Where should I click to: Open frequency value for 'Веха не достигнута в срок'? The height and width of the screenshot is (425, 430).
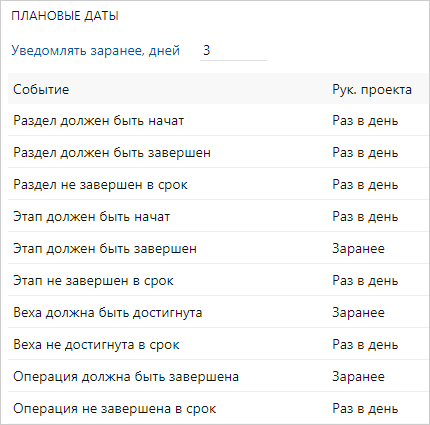point(365,344)
